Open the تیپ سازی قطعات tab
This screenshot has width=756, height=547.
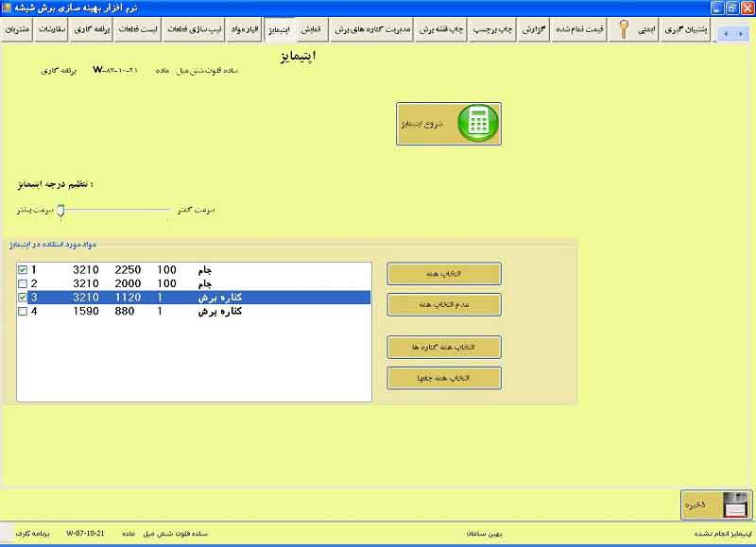pyautogui.click(x=194, y=30)
